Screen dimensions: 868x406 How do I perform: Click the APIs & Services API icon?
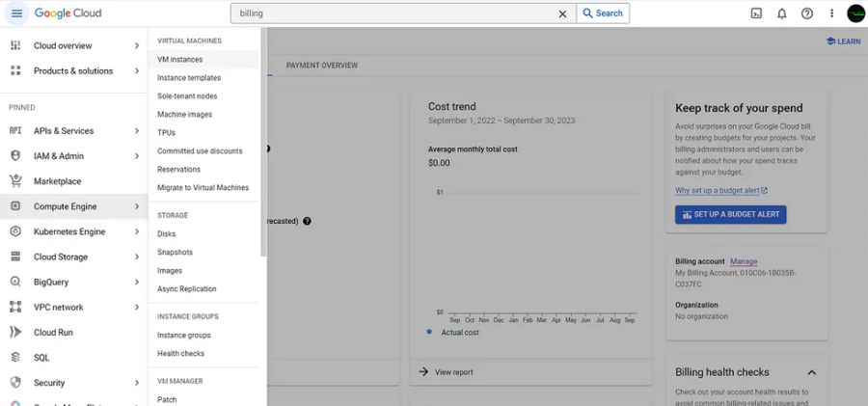(x=15, y=131)
